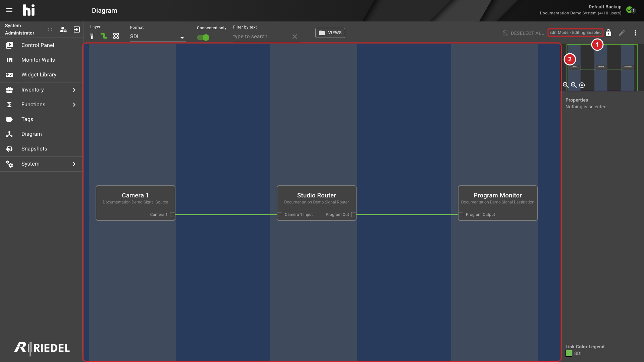This screenshot has height=362, width=644.
Task: Open the Format SDI dropdown
Action: point(158,37)
